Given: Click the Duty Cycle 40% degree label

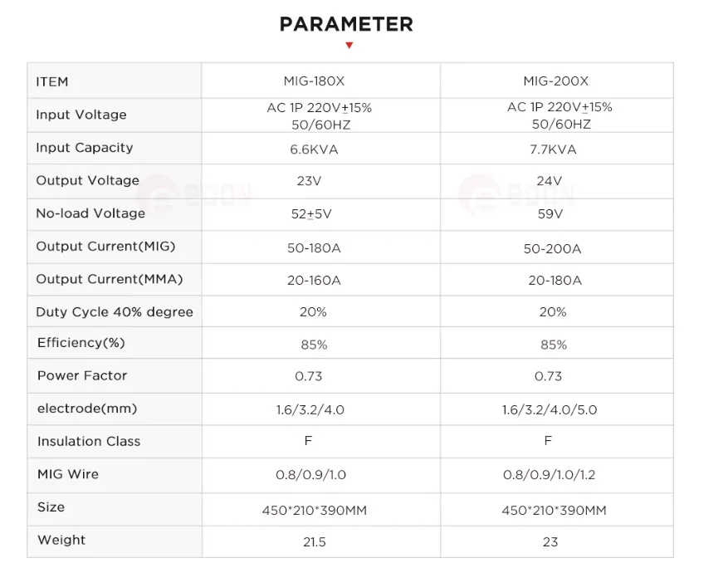Looking at the screenshot, I should pos(115,312).
